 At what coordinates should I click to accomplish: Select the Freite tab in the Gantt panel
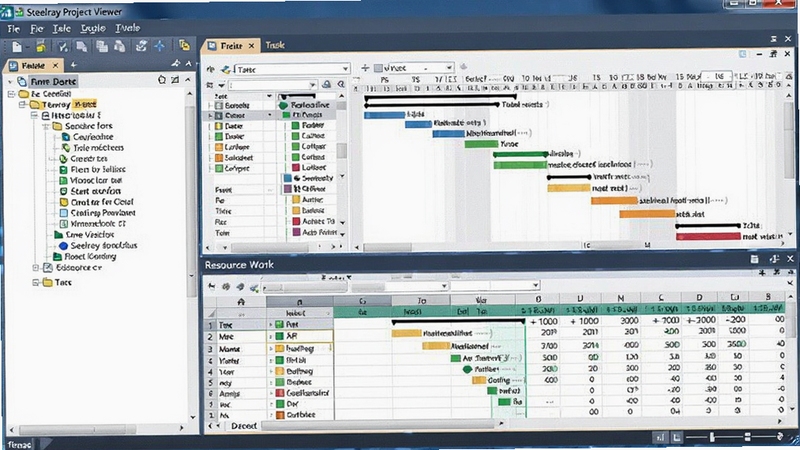click(231, 46)
